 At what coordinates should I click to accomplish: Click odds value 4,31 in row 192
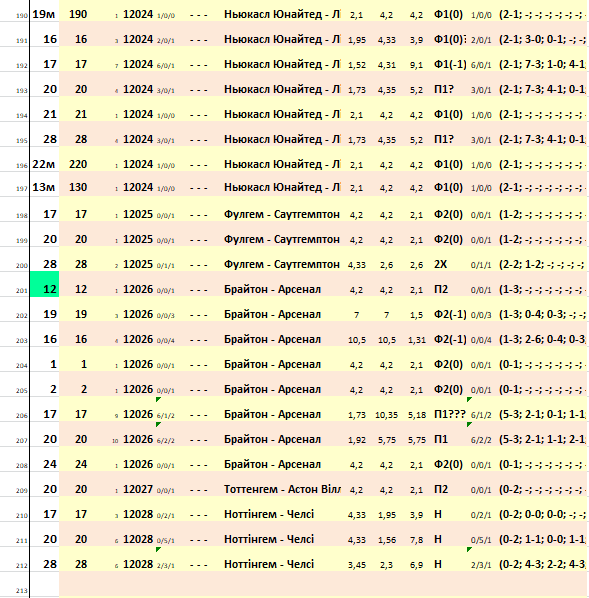(x=386, y=65)
